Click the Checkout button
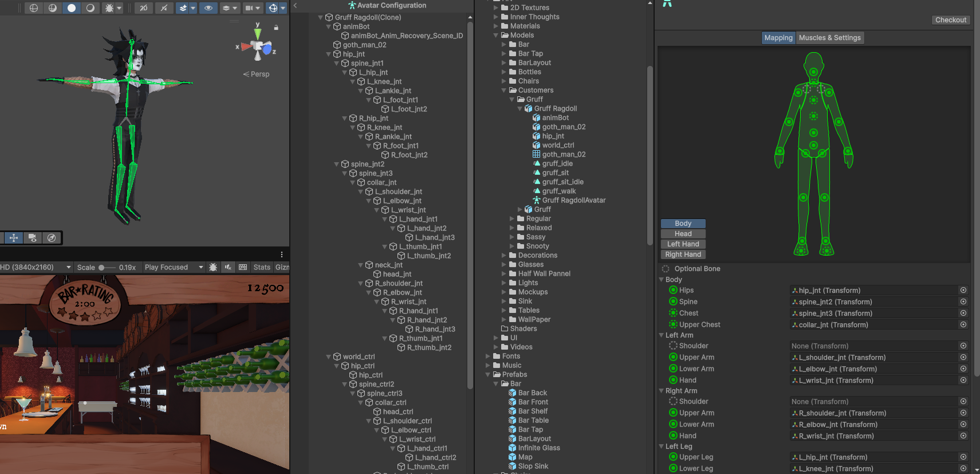The width and height of the screenshot is (980, 474). 950,20
